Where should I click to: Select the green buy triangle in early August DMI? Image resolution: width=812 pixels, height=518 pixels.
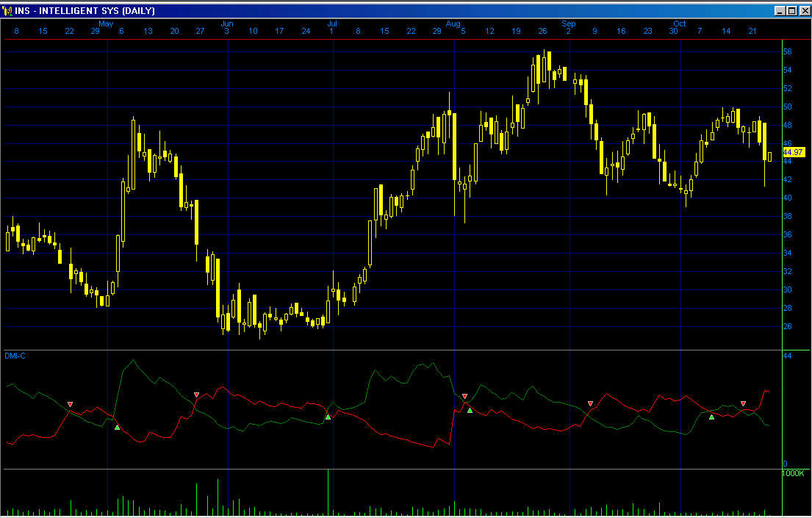[470, 411]
